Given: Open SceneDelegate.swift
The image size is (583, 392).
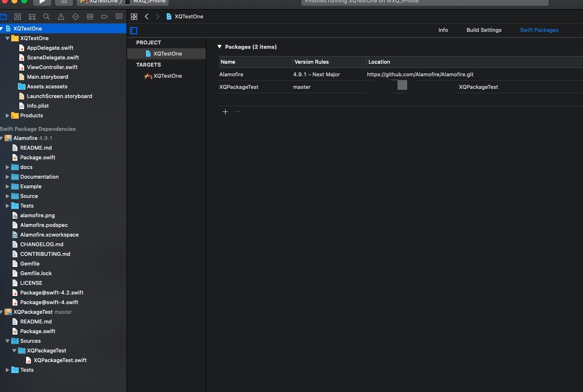Looking at the screenshot, I should (53, 57).
